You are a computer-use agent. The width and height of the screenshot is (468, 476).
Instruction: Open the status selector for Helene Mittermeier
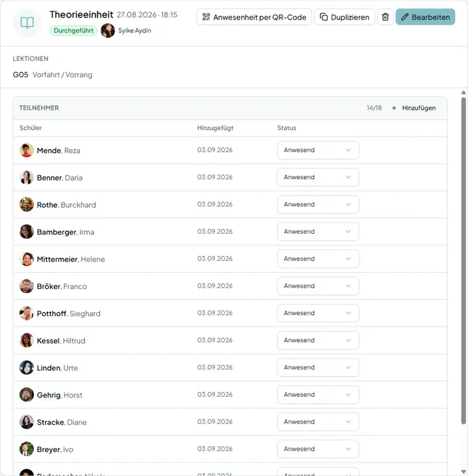point(318,258)
